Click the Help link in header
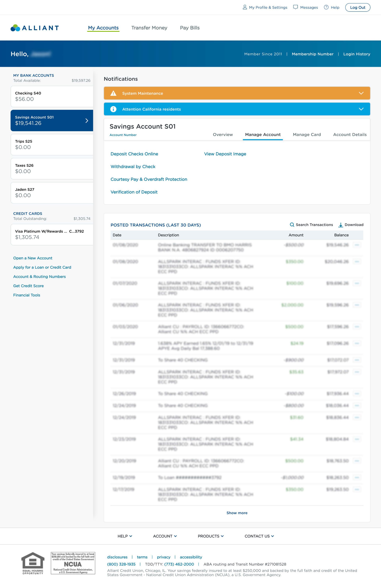Screen dimensions: 381x588 pos(335,7)
